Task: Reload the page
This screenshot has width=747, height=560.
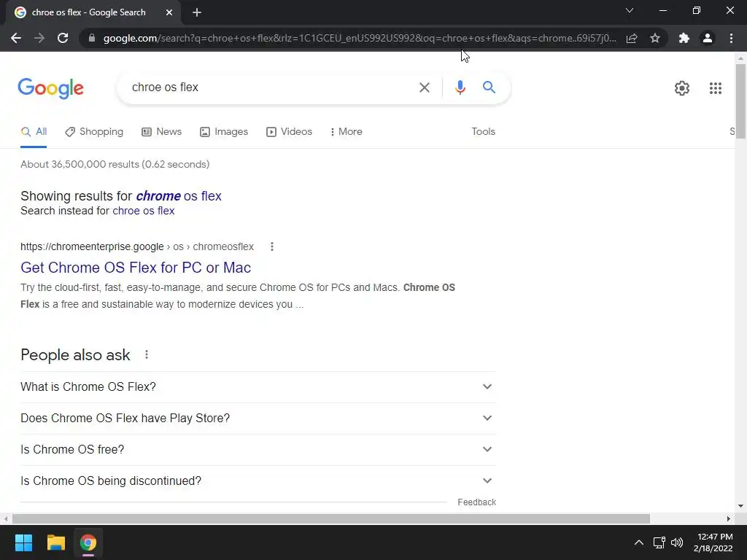Action: coord(63,38)
